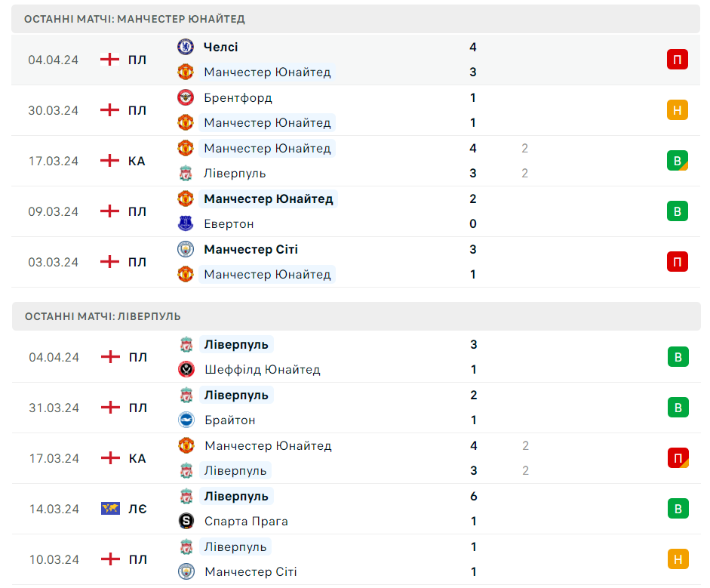Screen dimensions: 710x588
Task: Click the Chelsea club crest icon
Action: pyautogui.click(x=185, y=47)
